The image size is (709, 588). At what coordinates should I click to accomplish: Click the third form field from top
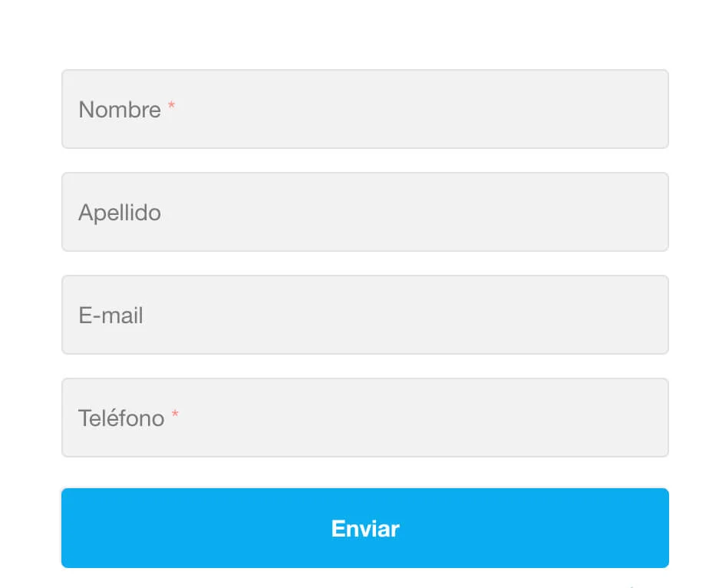pos(364,315)
